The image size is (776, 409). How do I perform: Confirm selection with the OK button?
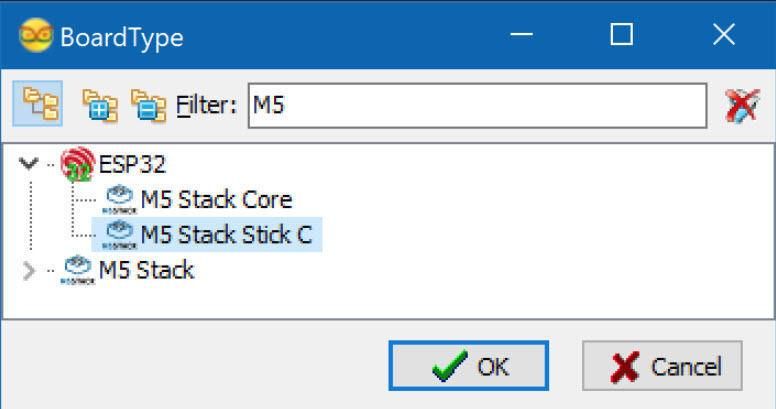[x=468, y=367]
